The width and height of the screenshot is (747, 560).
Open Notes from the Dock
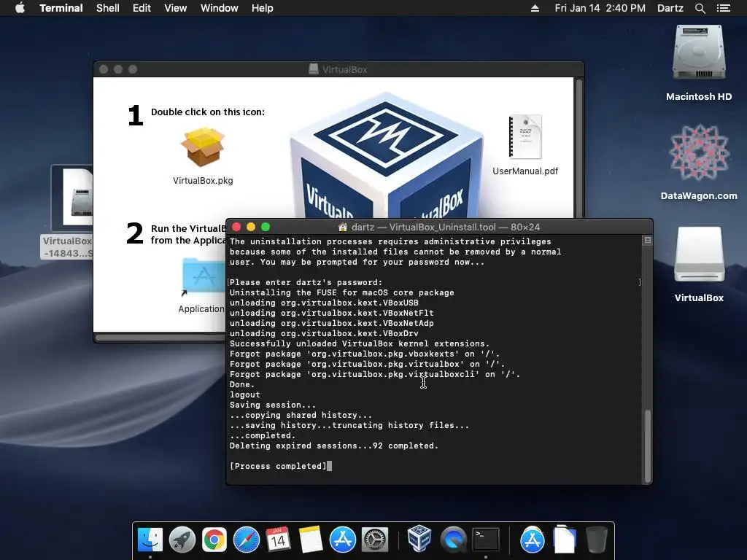[x=311, y=540]
